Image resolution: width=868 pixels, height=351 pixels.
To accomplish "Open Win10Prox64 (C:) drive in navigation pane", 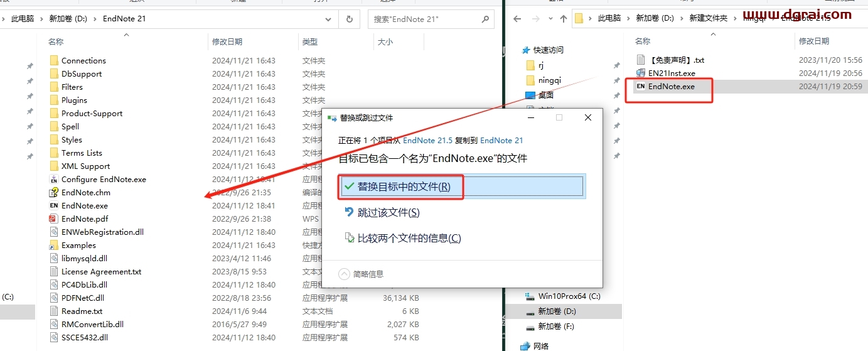I will [569, 296].
